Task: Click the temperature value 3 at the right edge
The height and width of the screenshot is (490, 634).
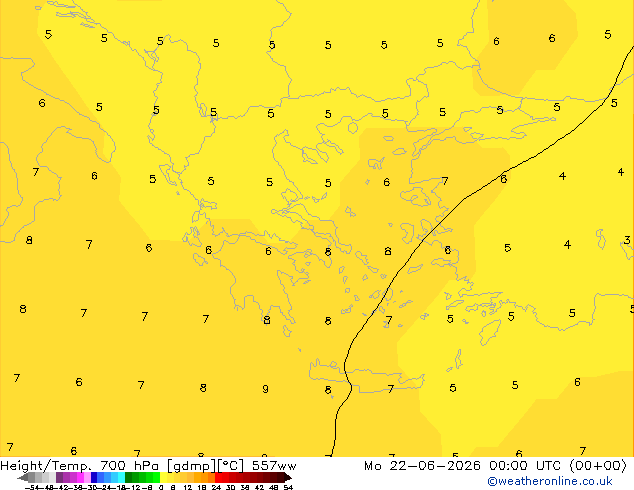Action: (627, 240)
